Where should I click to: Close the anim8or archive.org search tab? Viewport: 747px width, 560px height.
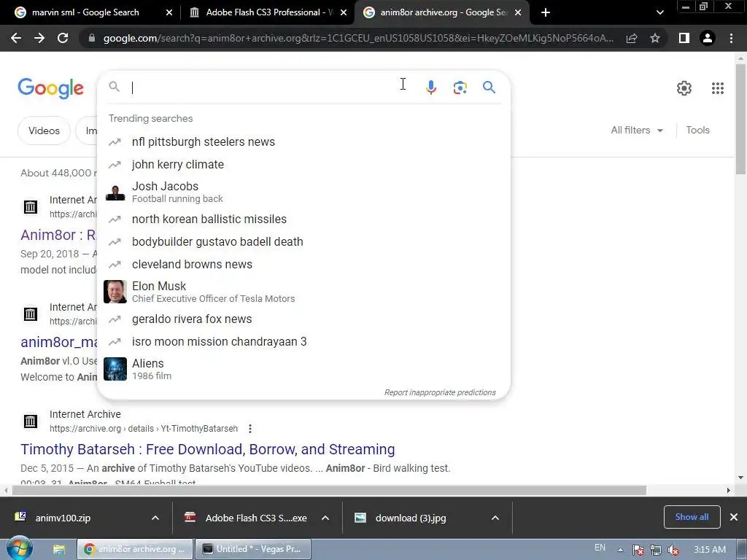519,12
